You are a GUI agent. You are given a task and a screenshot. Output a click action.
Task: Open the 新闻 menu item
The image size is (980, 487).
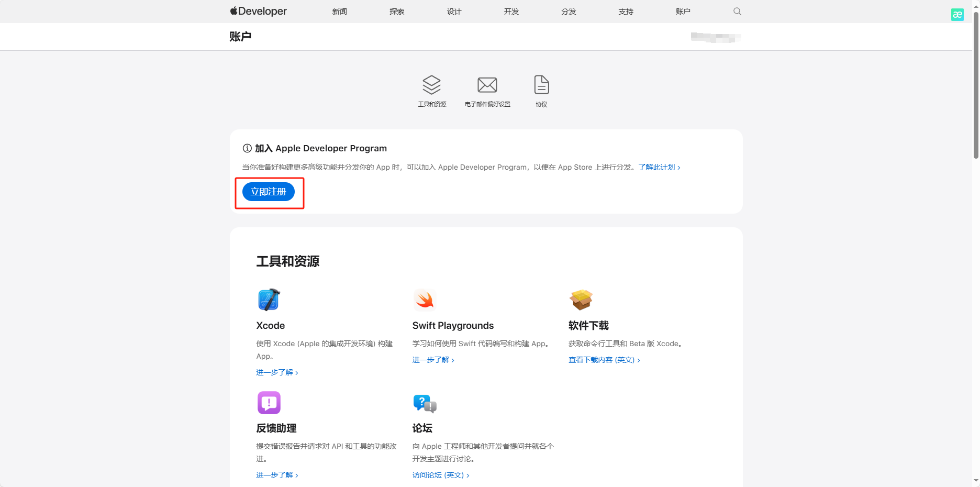tap(339, 12)
